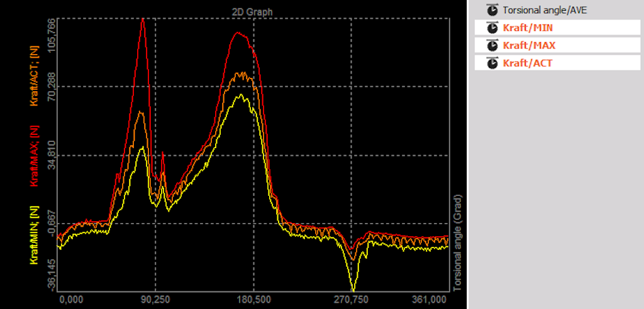Select the Kraft/MIN channel entry

(x=557, y=28)
